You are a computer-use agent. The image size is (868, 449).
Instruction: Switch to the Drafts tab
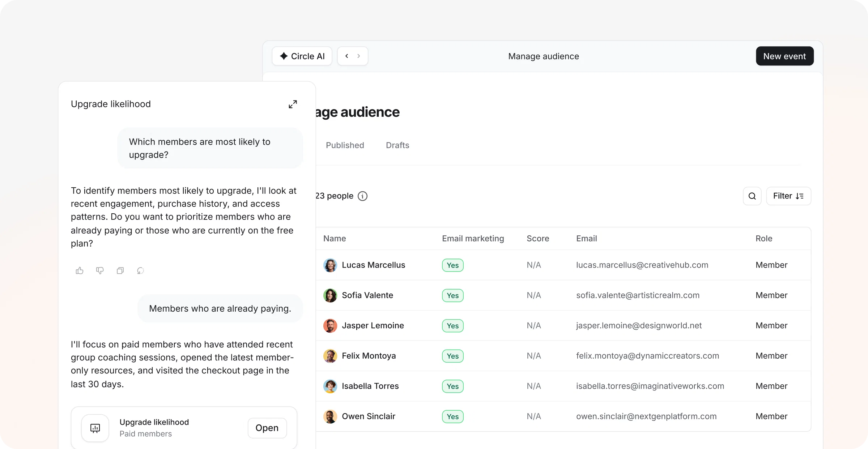point(397,145)
